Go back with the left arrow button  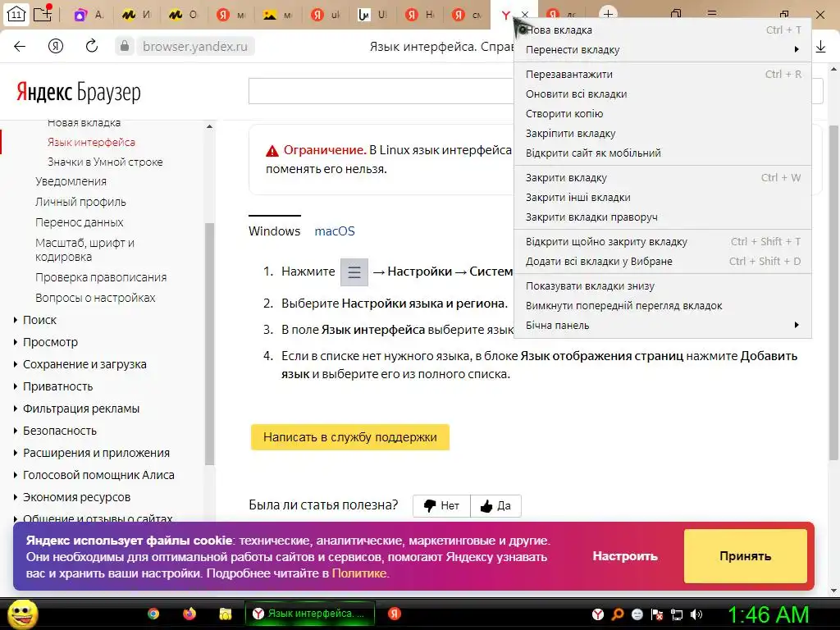tap(20, 47)
